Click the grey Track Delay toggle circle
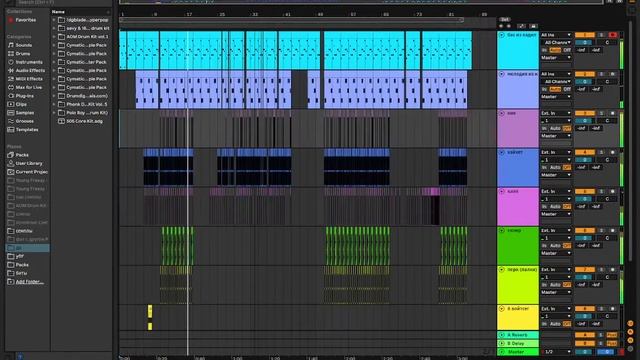The height and width of the screenshot is (360, 640). click(x=631, y=349)
